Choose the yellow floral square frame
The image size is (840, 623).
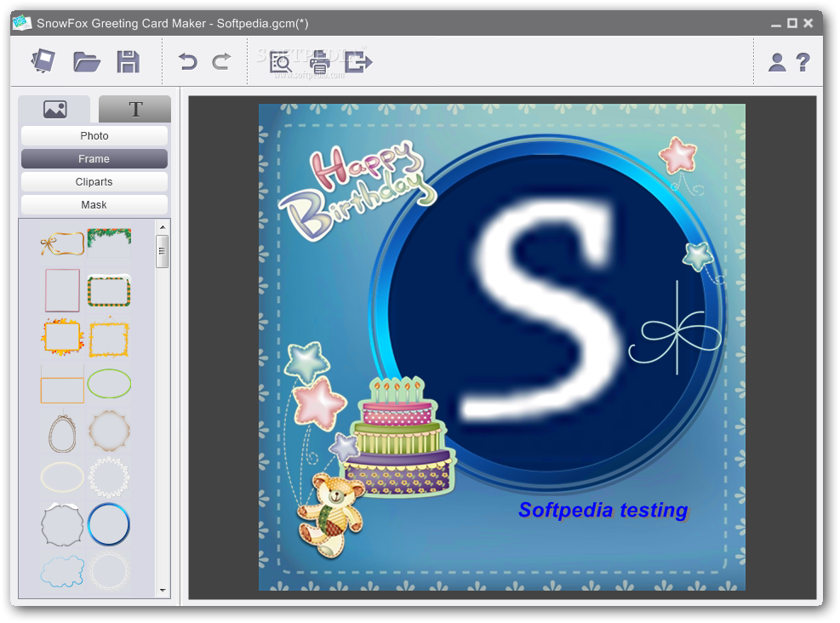(x=109, y=339)
